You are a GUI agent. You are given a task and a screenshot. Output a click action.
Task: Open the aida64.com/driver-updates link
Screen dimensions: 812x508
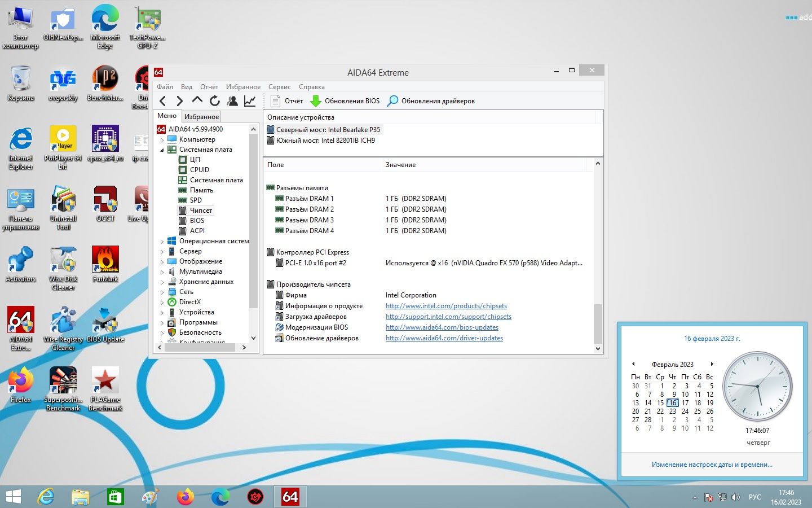coord(444,338)
